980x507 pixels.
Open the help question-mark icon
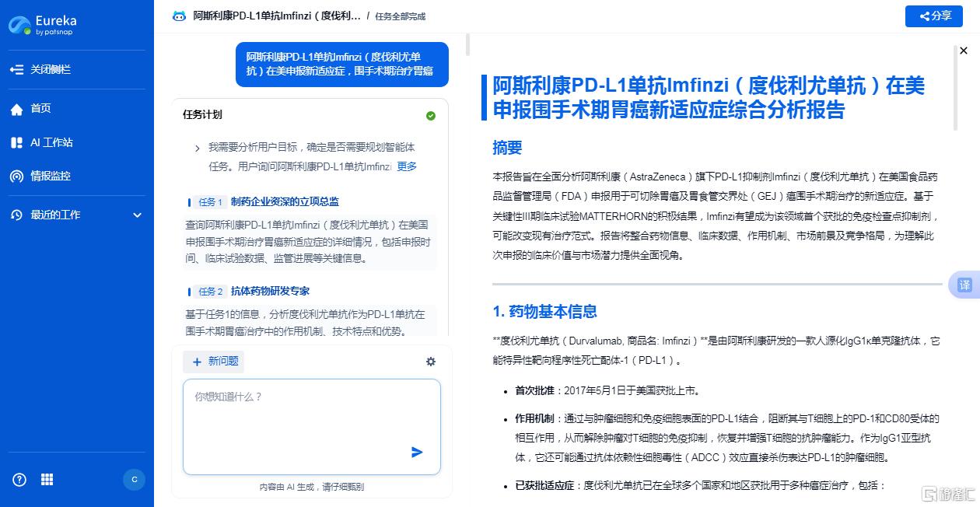click(x=19, y=479)
